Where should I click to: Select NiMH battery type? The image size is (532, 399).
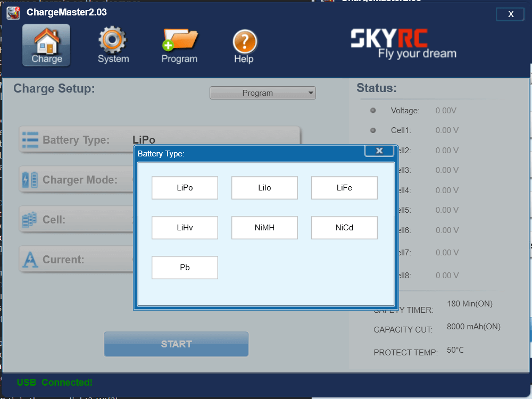(x=264, y=228)
